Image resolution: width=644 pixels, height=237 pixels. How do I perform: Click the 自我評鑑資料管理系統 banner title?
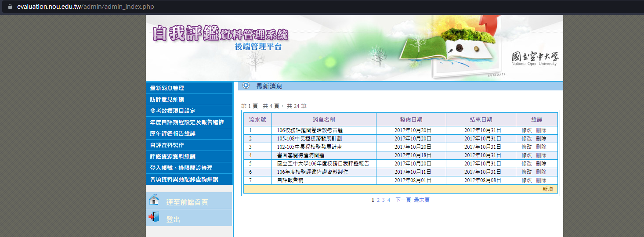click(x=221, y=33)
